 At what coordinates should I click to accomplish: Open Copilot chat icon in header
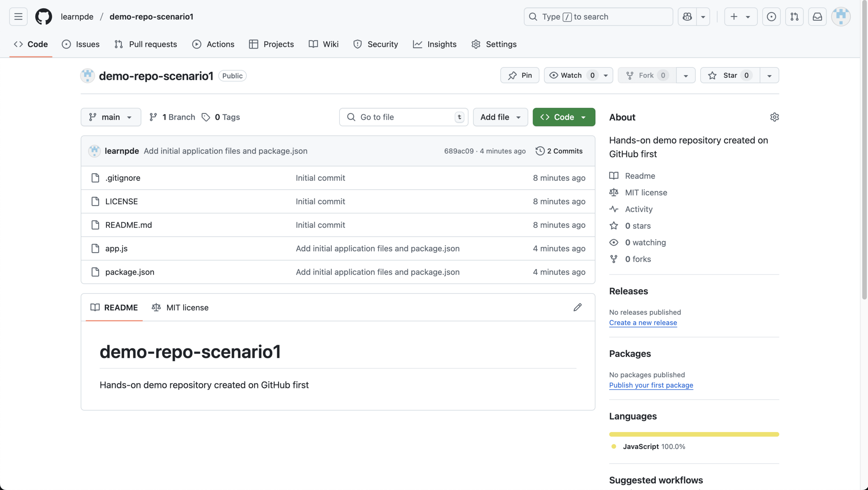click(x=687, y=17)
